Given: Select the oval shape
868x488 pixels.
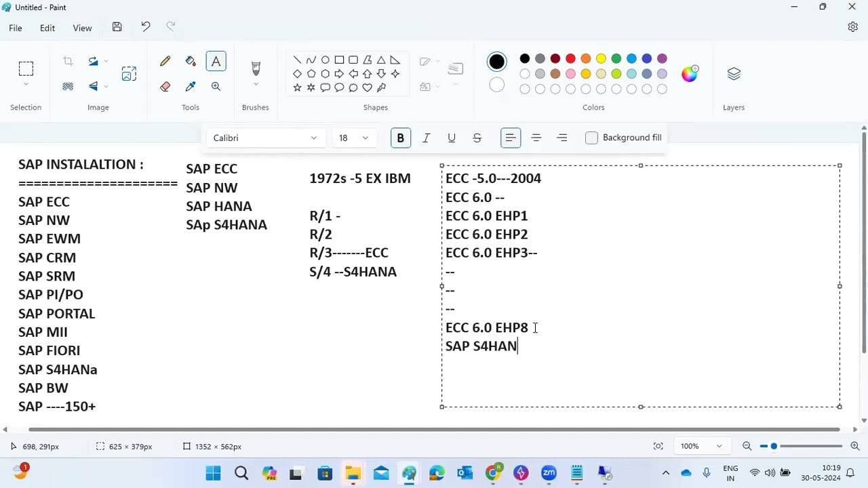Looking at the screenshot, I should point(325,60).
